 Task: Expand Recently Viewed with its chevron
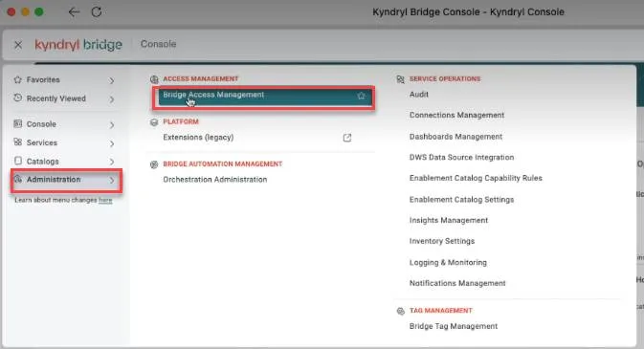point(112,98)
